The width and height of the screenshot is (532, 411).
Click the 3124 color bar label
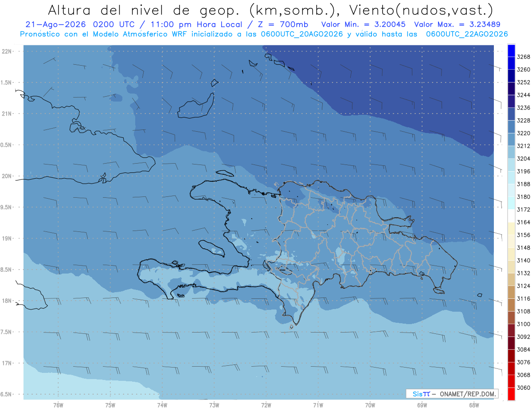pos(524,286)
